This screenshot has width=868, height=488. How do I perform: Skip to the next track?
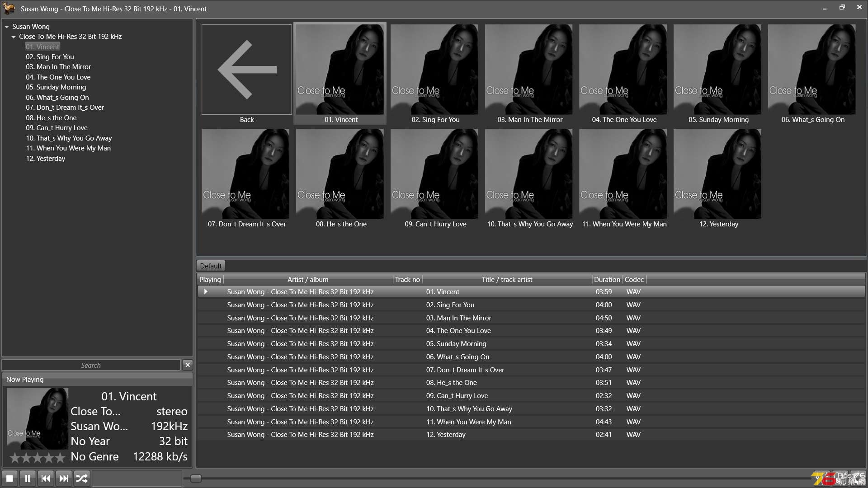64,478
